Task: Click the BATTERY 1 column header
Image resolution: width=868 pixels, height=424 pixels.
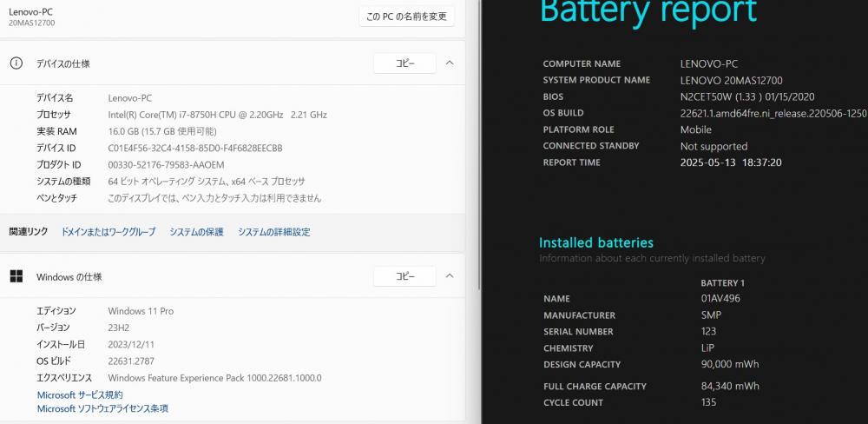Action: (722, 282)
